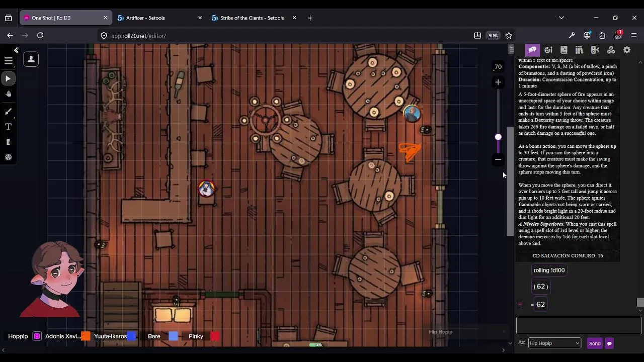
Task: Choose the Ruler measure tool
Action: click(x=9, y=142)
